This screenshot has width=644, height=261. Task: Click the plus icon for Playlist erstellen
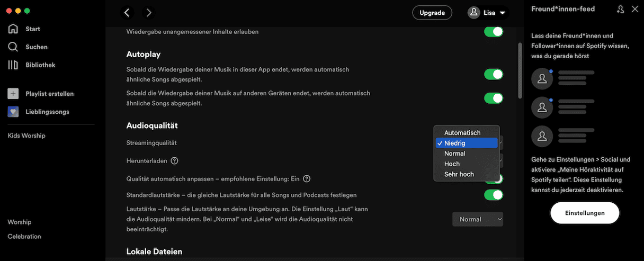[x=13, y=94]
